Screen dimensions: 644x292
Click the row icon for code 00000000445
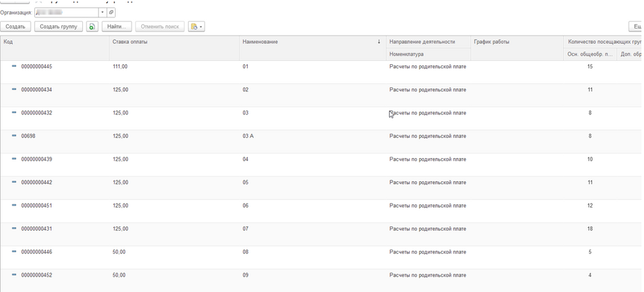[14, 66]
